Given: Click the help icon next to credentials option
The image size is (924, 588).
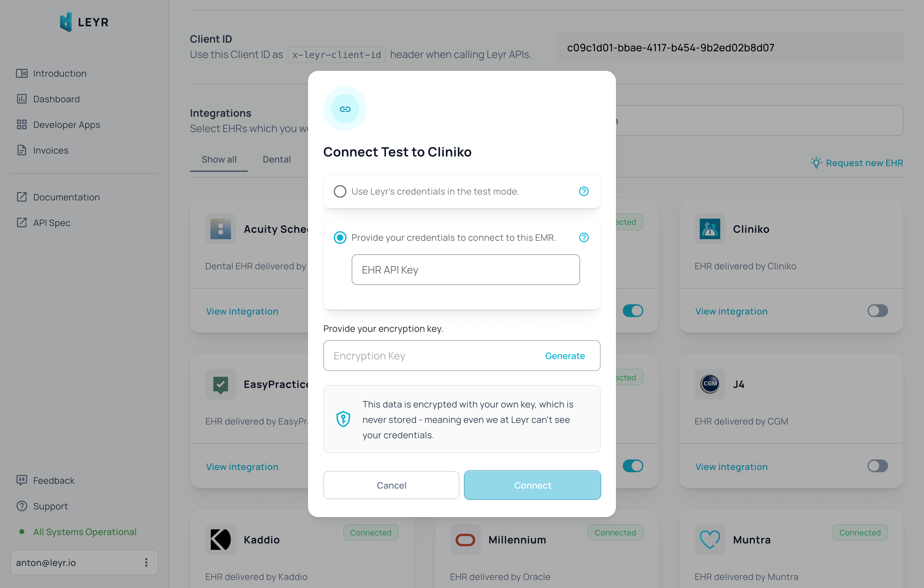Looking at the screenshot, I should pyautogui.click(x=584, y=238).
